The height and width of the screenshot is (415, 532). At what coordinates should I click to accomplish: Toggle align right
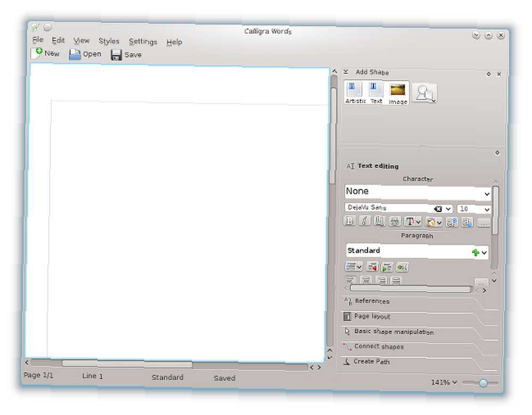click(381, 281)
